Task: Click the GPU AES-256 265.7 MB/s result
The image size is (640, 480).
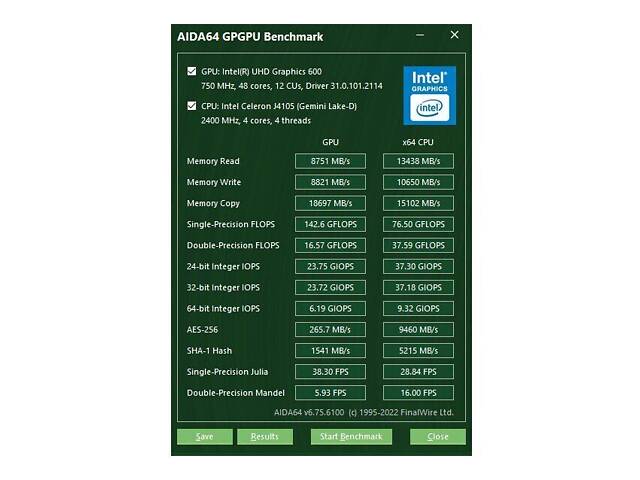Action: tap(330, 329)
